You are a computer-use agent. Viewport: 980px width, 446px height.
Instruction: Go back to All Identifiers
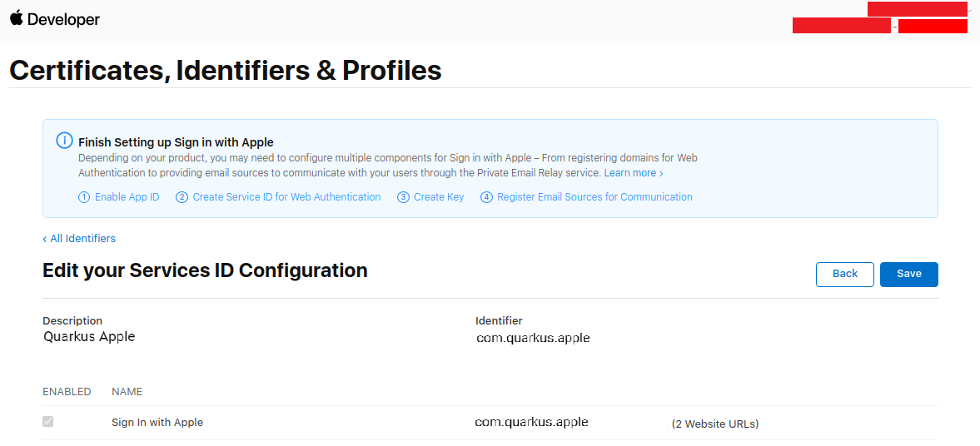click(79, 238)
